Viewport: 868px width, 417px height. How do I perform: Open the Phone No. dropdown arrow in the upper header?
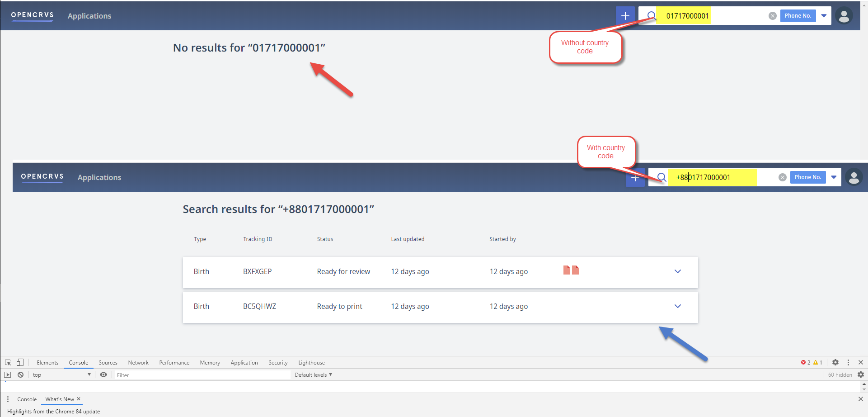pos(824,16)
